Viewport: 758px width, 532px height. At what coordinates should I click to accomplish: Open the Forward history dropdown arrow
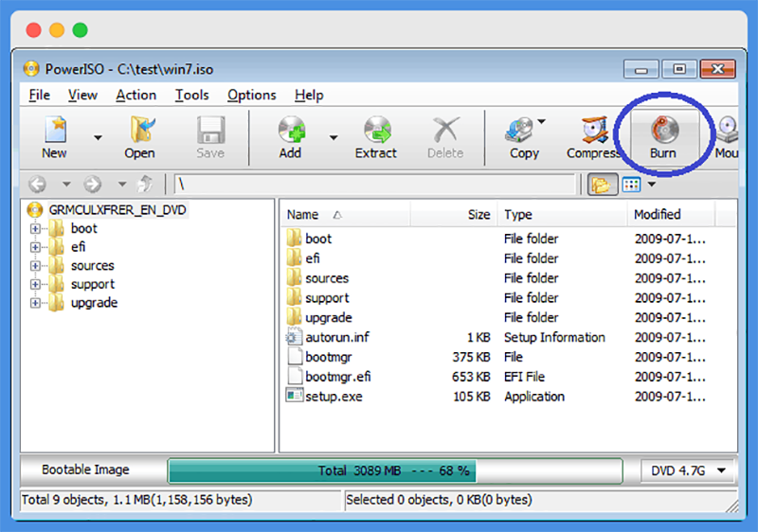(122, 184)
